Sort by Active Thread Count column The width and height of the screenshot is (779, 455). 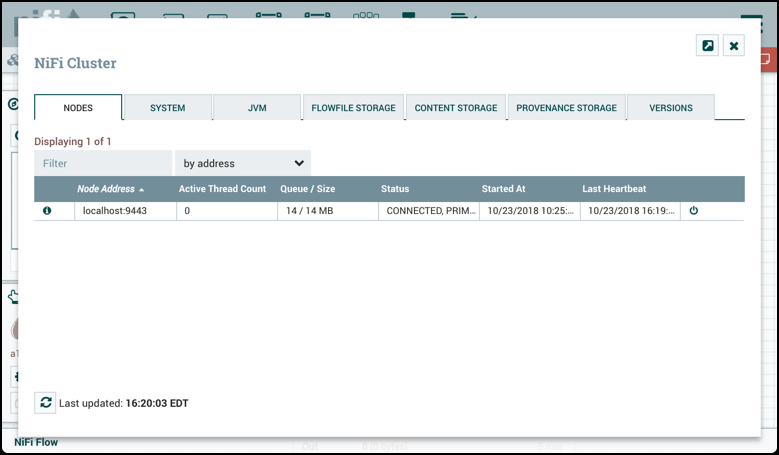(x=223, y=189)
